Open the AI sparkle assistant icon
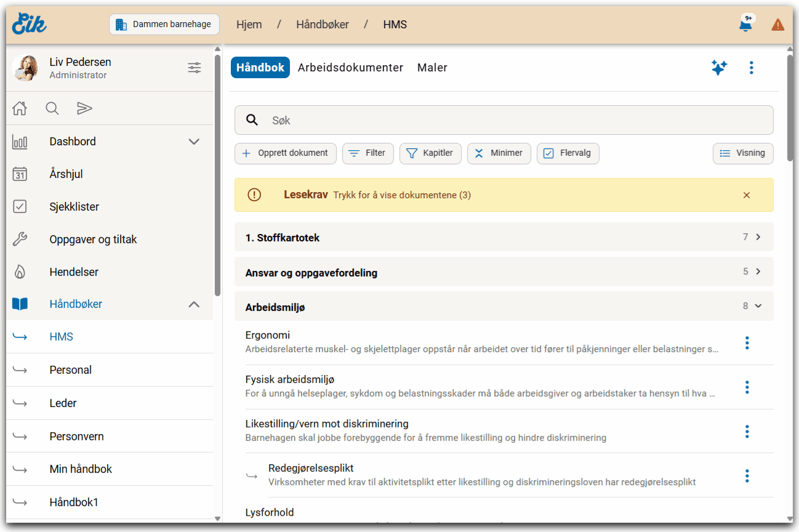The height and width of the screenshot is (532, 799). coord(719,68)
